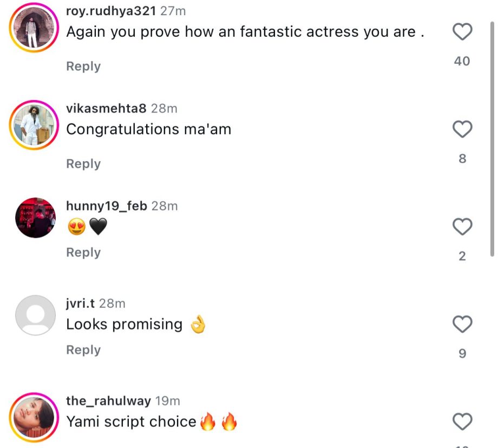
Task: Heart the 'Yami script choice' comment
Action: 462,421
